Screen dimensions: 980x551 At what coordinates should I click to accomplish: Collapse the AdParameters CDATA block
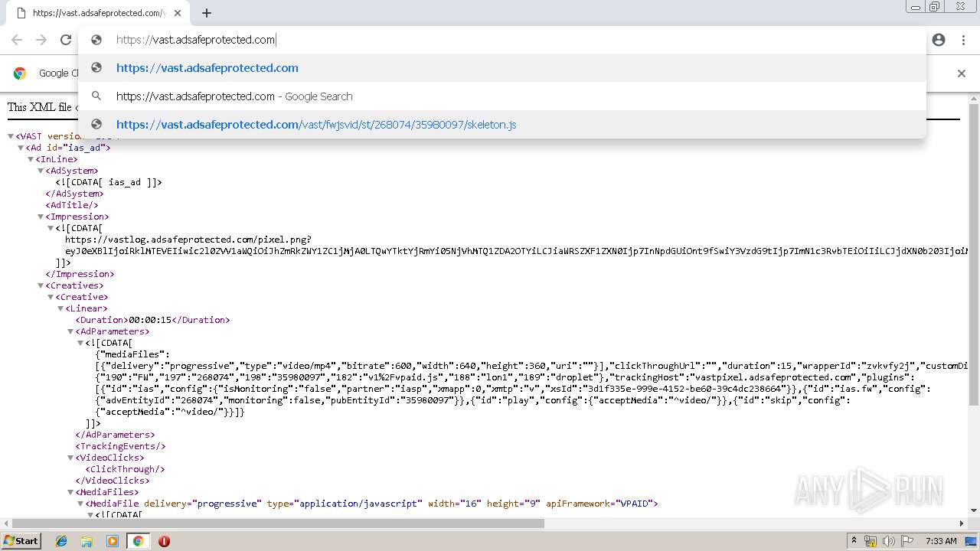tap(80, 343)
